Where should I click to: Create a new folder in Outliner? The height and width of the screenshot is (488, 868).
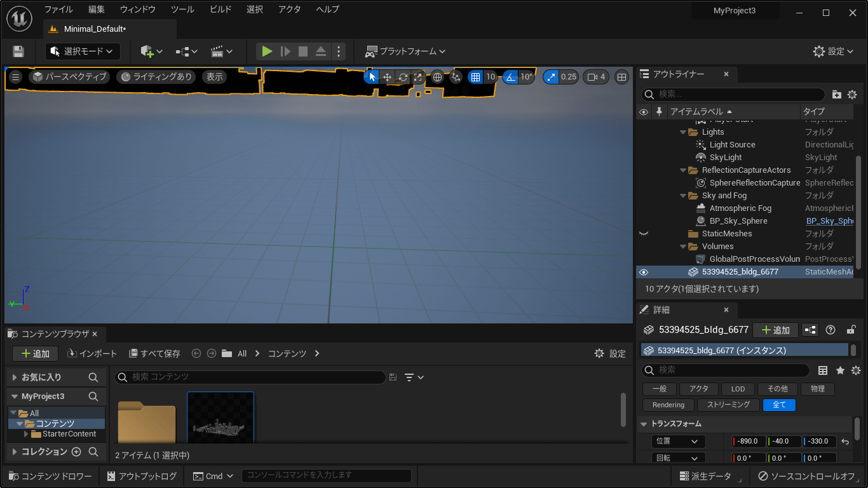[x=837, y=95]
